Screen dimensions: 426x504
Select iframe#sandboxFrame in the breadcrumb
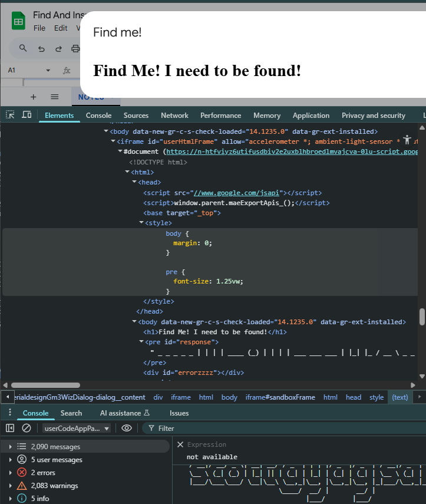click(x=280, y=397)
